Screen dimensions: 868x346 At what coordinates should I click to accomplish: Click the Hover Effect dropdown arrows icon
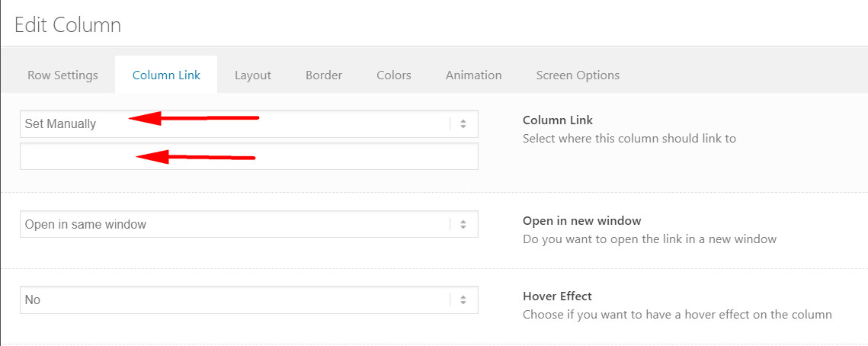click(x=463, y=300)
